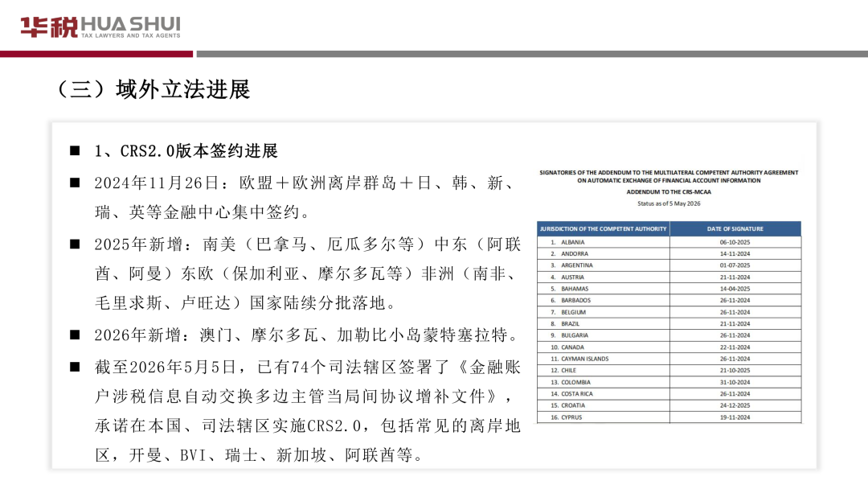
Task: Click the text '瑞、英等金融中心集中签约。'
Action: click(x=203, y=212)
